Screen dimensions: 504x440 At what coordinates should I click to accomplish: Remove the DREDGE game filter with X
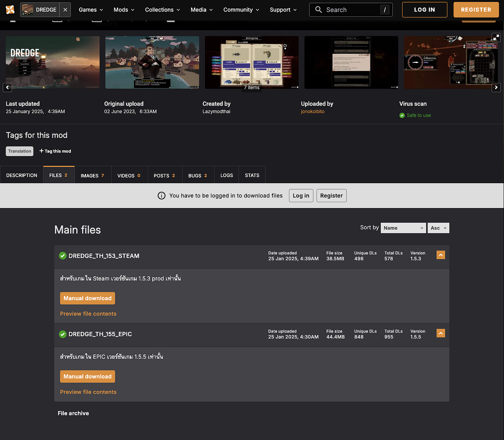pos(65,10)
